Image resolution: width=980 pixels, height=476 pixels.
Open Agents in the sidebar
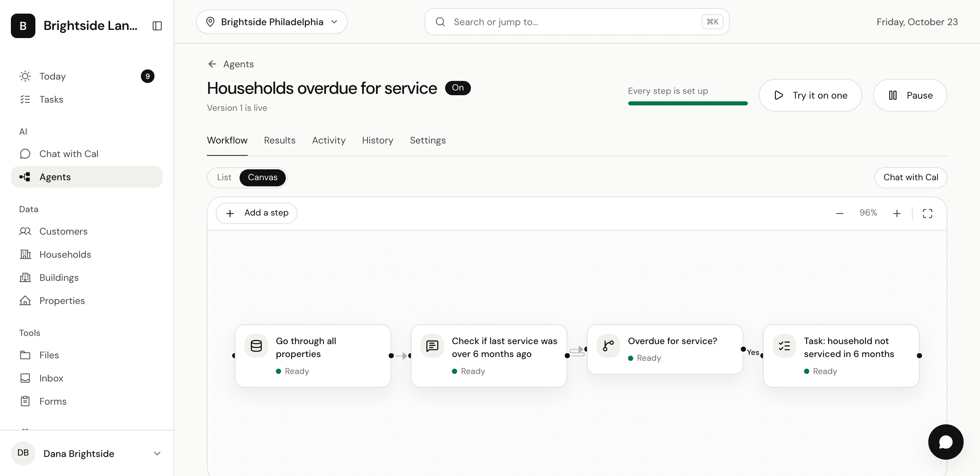coord(87,177)
